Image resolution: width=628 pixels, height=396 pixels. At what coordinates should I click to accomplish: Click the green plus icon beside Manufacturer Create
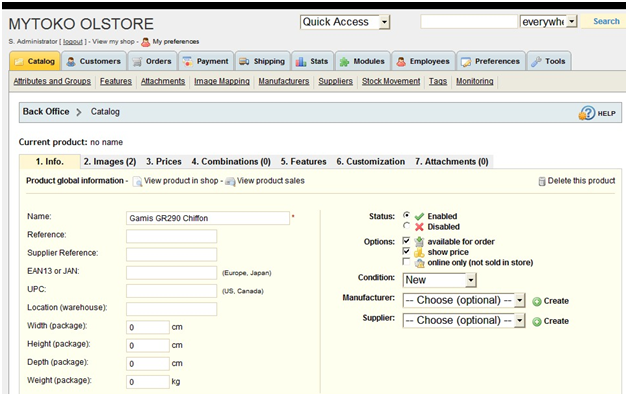(x=537, y=302)
